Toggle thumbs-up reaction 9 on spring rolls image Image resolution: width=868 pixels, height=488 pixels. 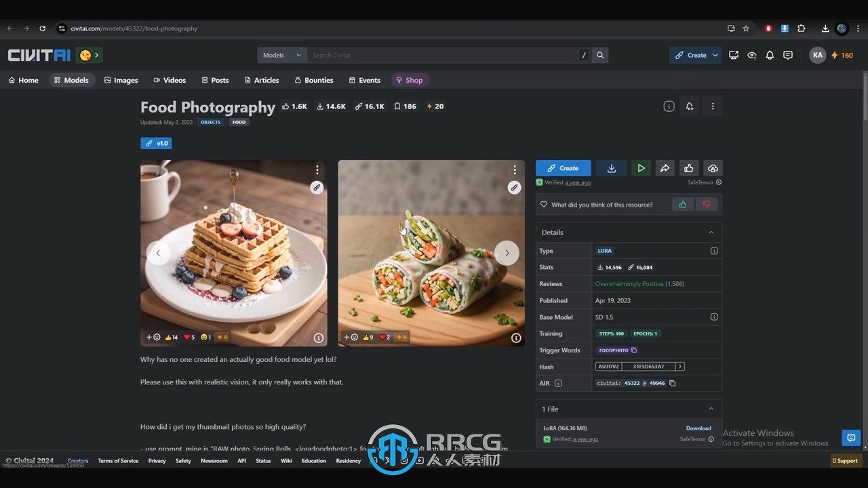(x=368, y=337)
